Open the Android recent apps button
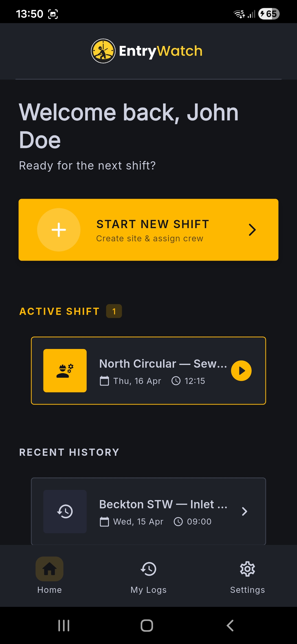Screen dimensions: 297x644 coord(64,626)
